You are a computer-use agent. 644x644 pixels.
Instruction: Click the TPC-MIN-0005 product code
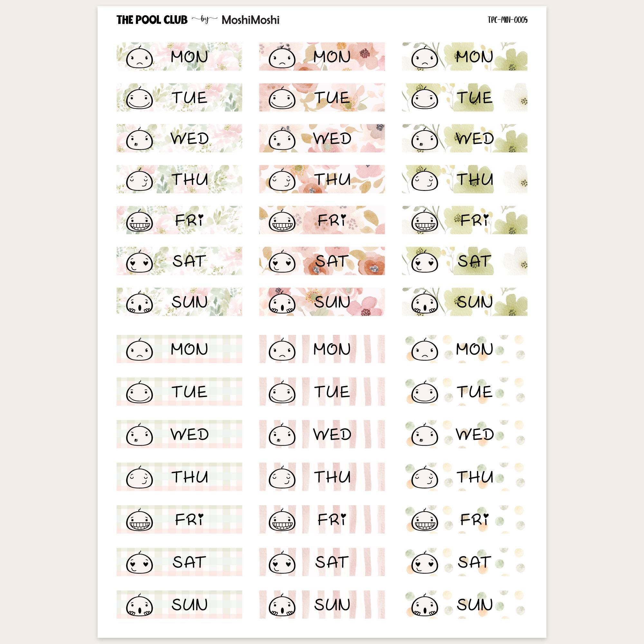click(508, 20)
